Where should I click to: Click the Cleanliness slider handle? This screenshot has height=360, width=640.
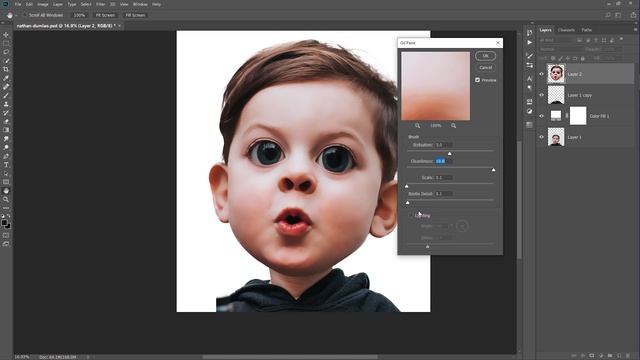point(493,170)
